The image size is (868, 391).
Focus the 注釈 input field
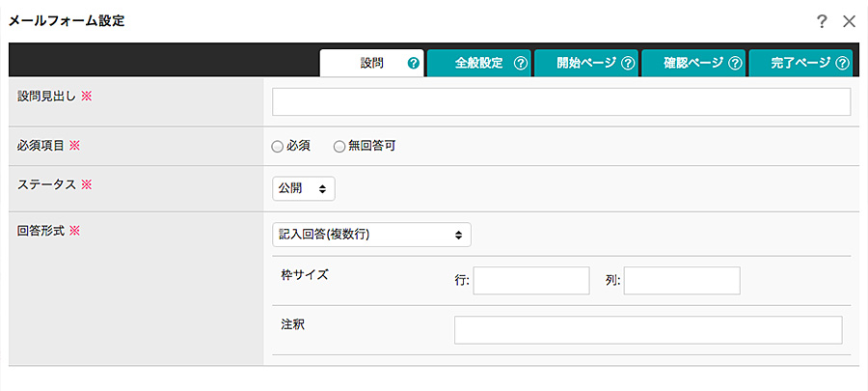(x=648, y=330)
